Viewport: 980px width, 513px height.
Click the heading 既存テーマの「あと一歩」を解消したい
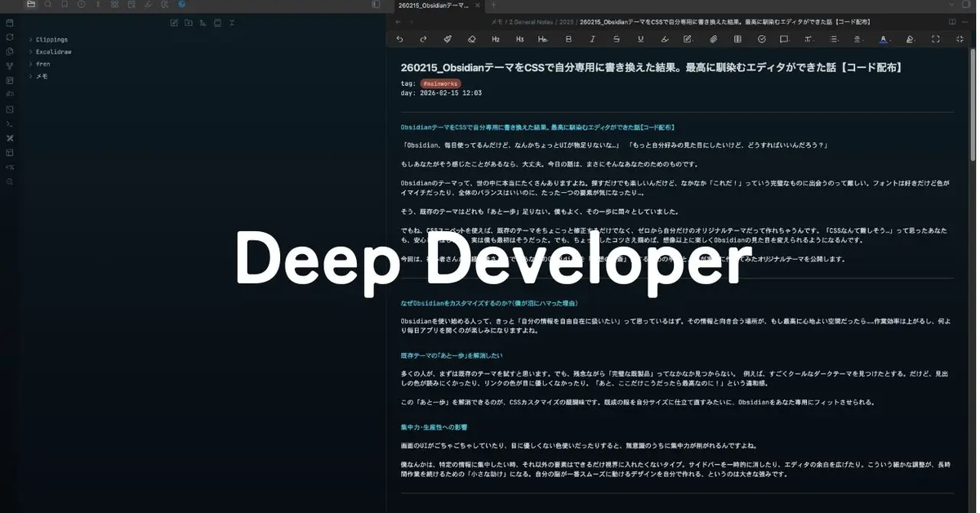(452, 355)
